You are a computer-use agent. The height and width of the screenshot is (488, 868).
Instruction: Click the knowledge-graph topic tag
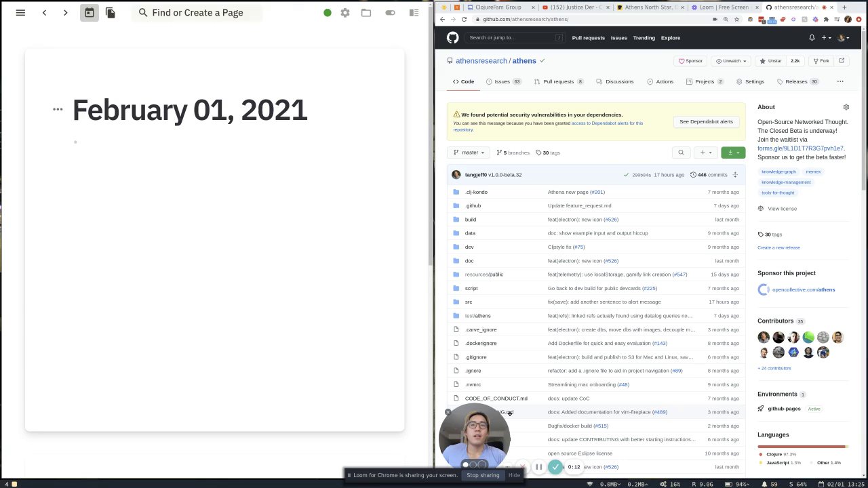[778, 171]
